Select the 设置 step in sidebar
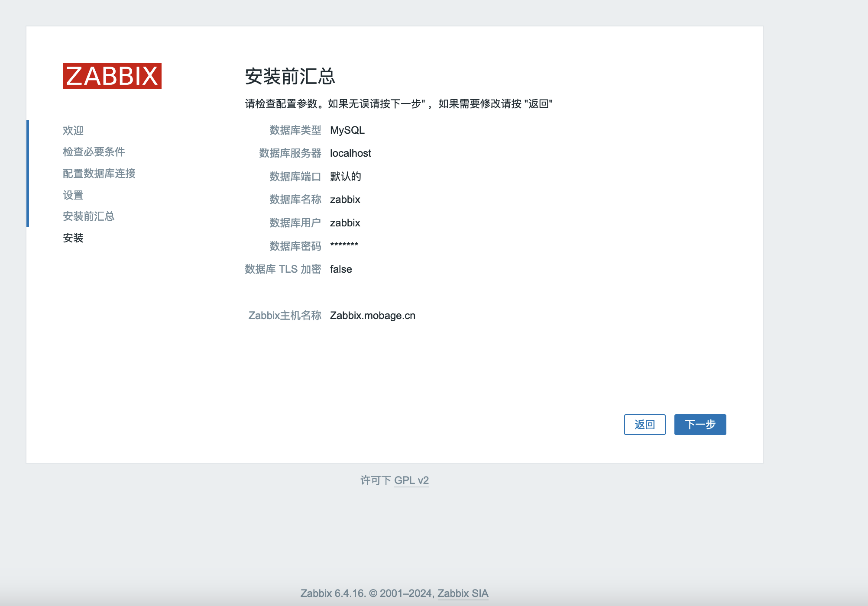868x606 pixels. point(73,195)
